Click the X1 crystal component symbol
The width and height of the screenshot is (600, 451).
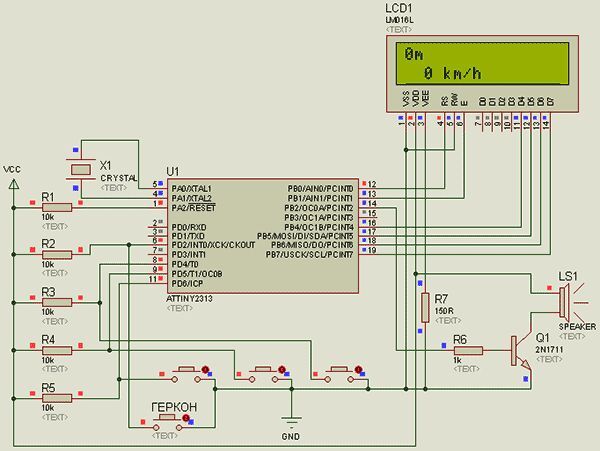pyautogui.click(x=80, y=169)
